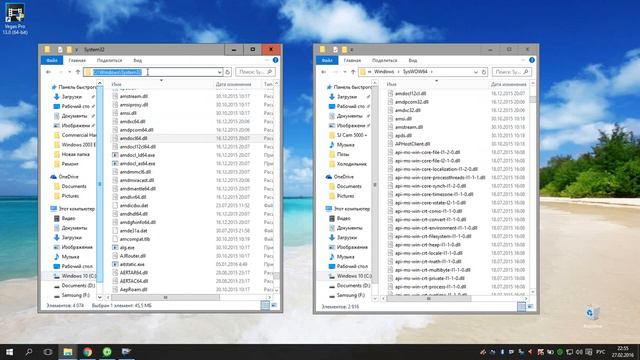Select OneDrive in System32 navigation pane
The image size is (640, 360).
click(68, 177)
